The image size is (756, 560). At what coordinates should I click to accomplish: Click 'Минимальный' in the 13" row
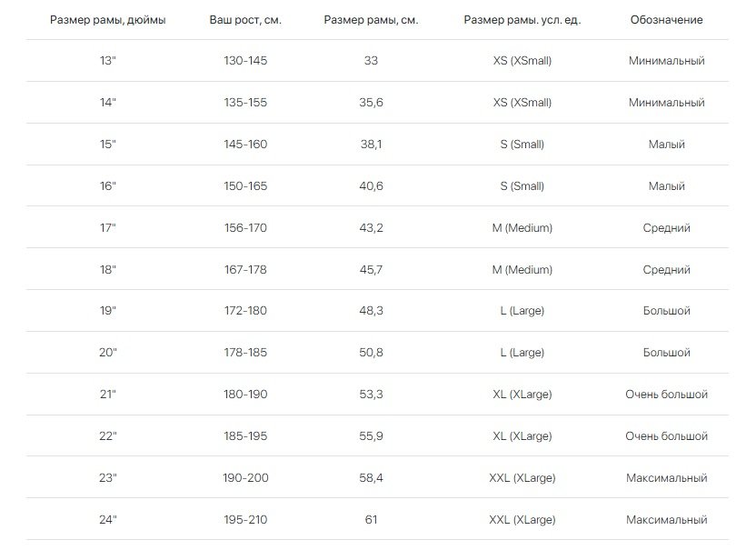tap(666, 61)
